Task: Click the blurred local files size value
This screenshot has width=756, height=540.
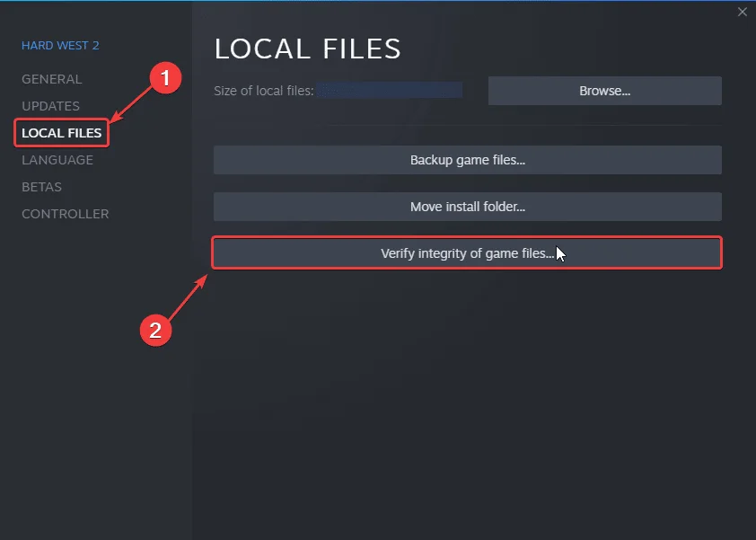Action: tap(389, 91)
